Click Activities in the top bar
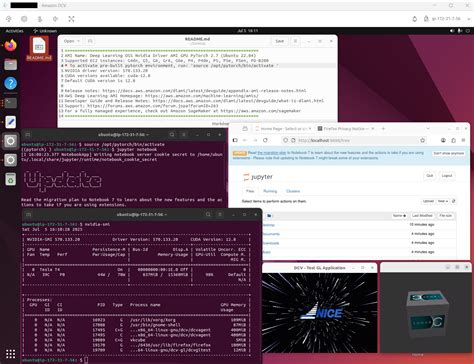Screen dimensions: 474x364 tap(15, 31)
